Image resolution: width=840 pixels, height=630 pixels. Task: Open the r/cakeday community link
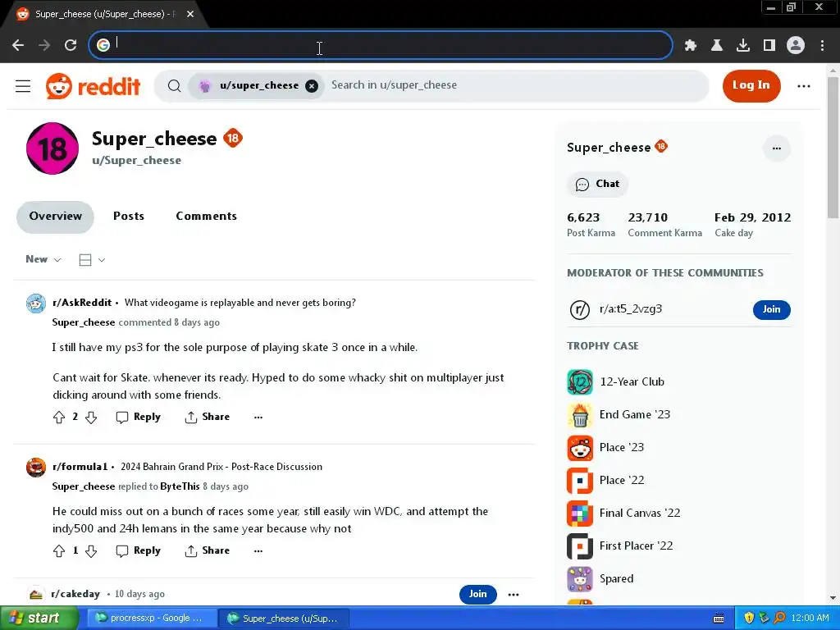pos(75,594)
